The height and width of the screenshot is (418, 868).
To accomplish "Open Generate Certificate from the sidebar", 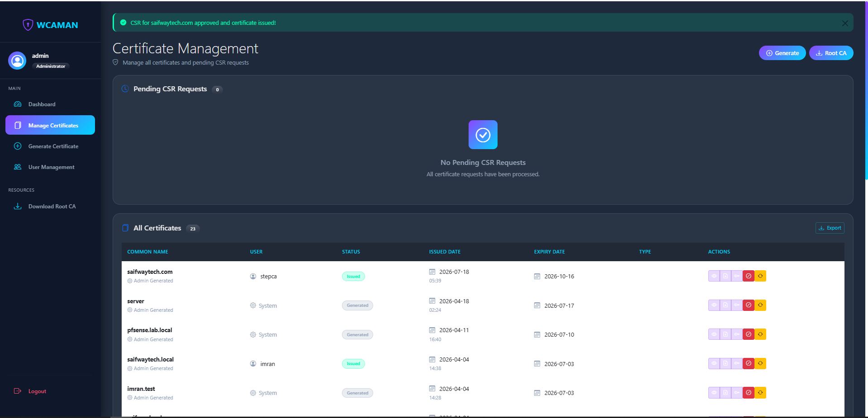I will click(50, 146).
